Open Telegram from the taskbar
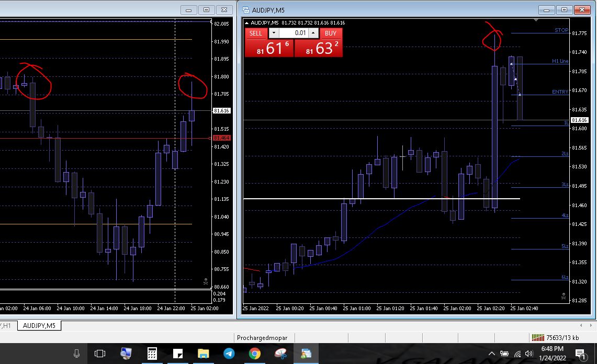 point(229,354)
